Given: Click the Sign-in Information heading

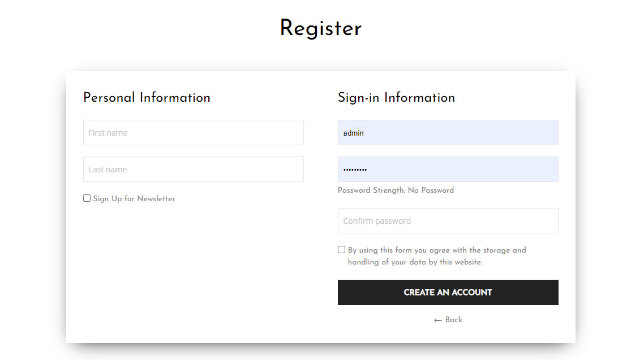Looking at the screenshot, I should coord(396,98).
